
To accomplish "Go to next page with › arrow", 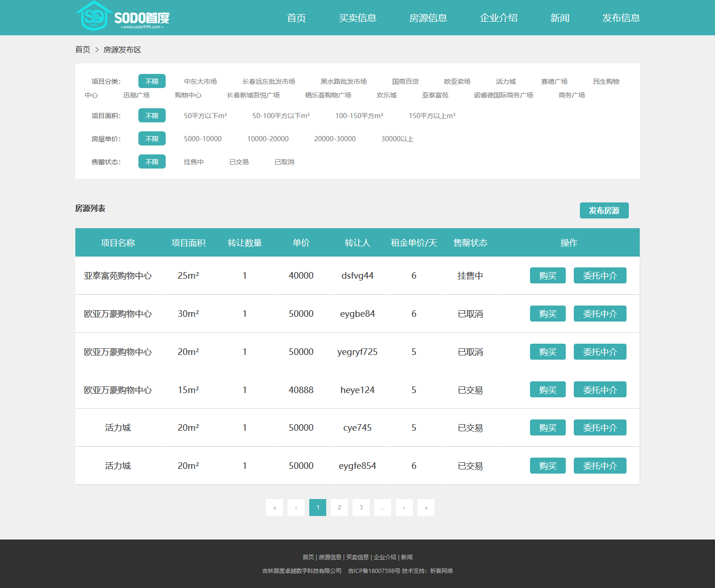I will point(404,507).
